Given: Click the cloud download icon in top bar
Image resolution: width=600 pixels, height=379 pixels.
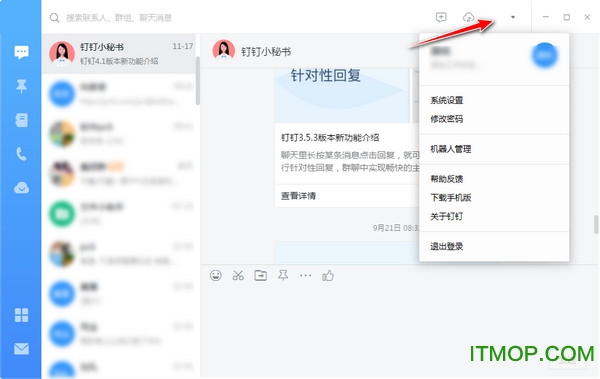Looking at the screenshot, I should coord(469,17).
